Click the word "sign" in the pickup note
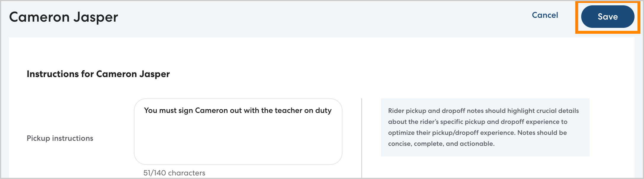The image size is (644, 179). (185, 111)
